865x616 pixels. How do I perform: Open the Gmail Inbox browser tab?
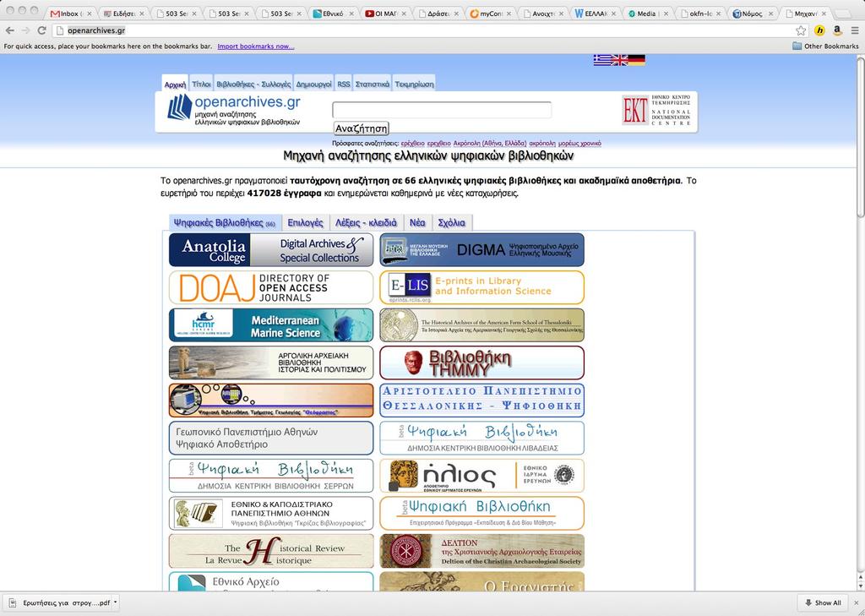69,14
